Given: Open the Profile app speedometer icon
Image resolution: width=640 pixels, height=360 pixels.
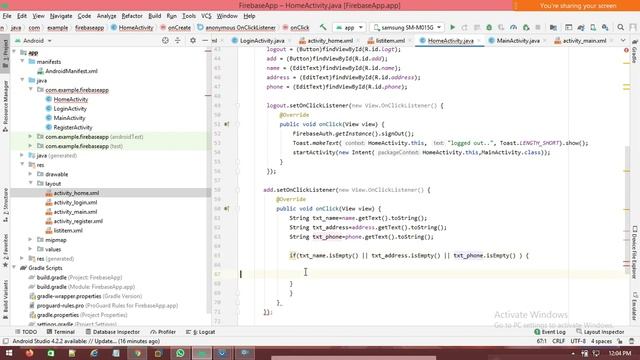Looking at the screenshot, I should [x=513, y=27].
